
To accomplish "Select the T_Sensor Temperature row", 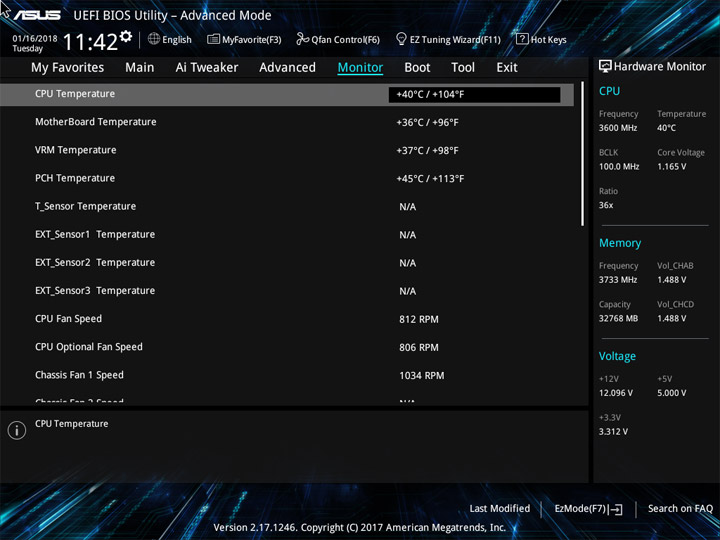I will (x=287, y=207).
